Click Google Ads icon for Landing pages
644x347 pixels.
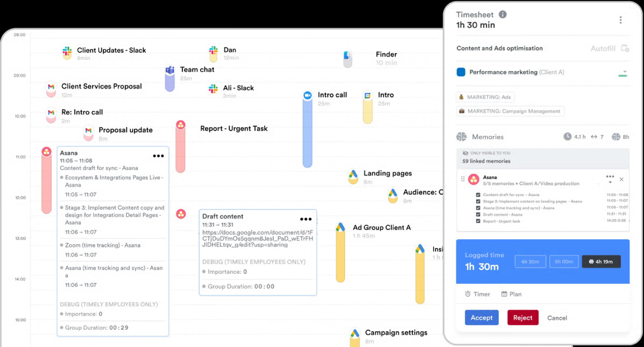(x=353, y=174)
